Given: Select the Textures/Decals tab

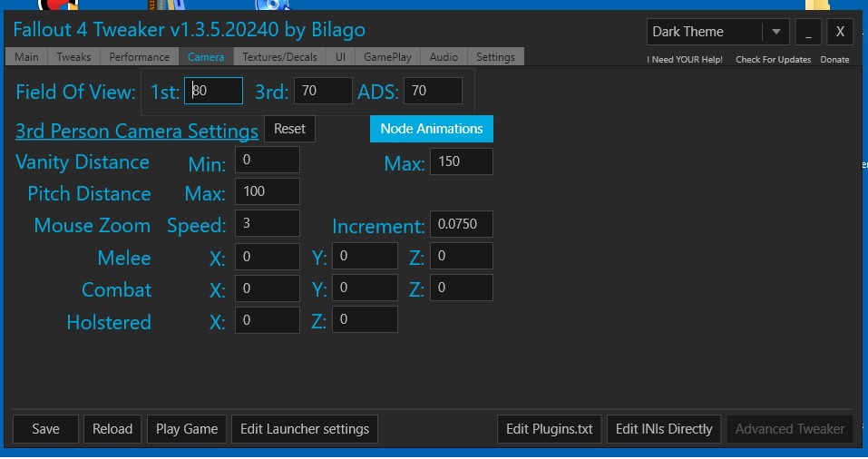Looking at the screenshot, I should pos(281,57).
